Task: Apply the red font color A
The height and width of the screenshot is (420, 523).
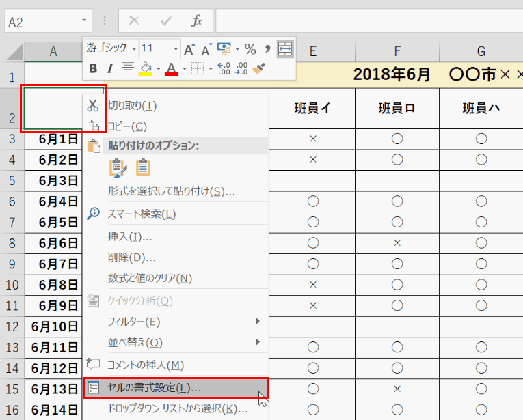Action: [172, 68]
